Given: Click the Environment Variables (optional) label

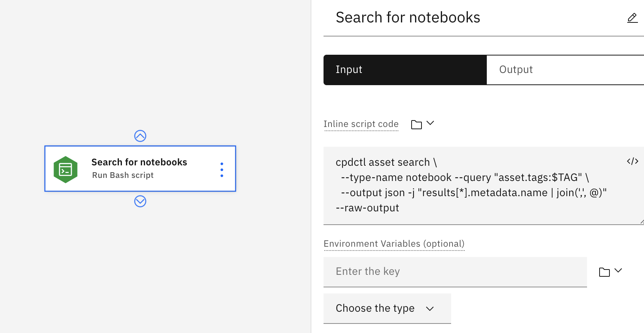Looking at the screenshot, I should pyautogui.click(x=394, y=244).
